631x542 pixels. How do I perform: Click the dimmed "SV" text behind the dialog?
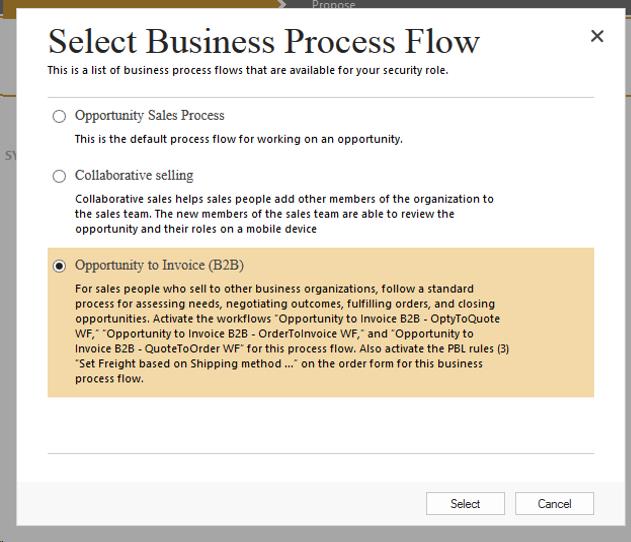(10, 155)
